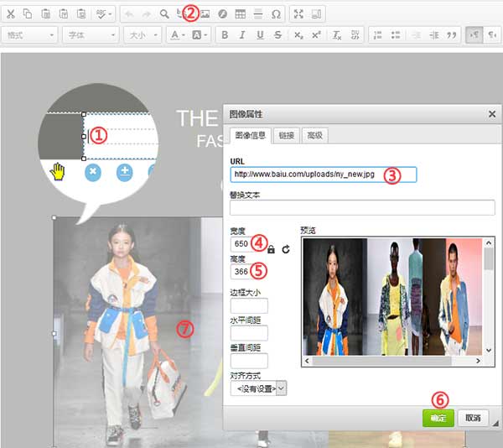Viewport: 503px width, 448px height.
Task: Toggle the lock aspect ratio padlock
Action: pos(271,249)
